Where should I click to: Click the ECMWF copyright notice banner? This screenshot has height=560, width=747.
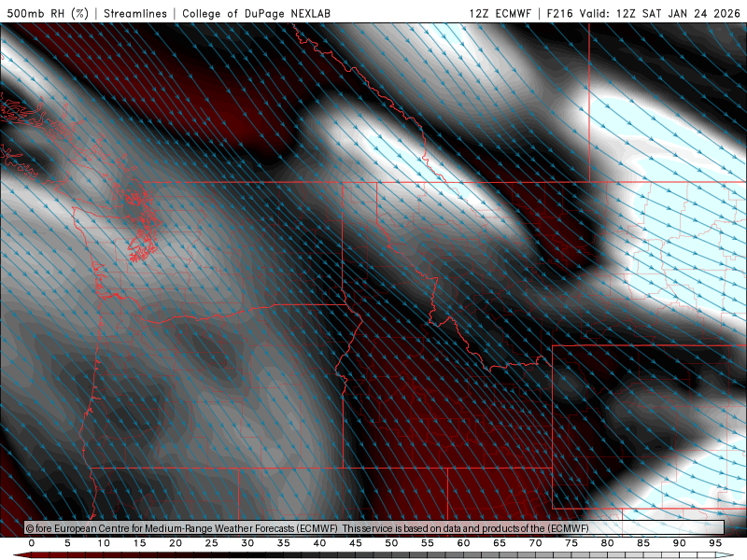[x=374, y=528]
